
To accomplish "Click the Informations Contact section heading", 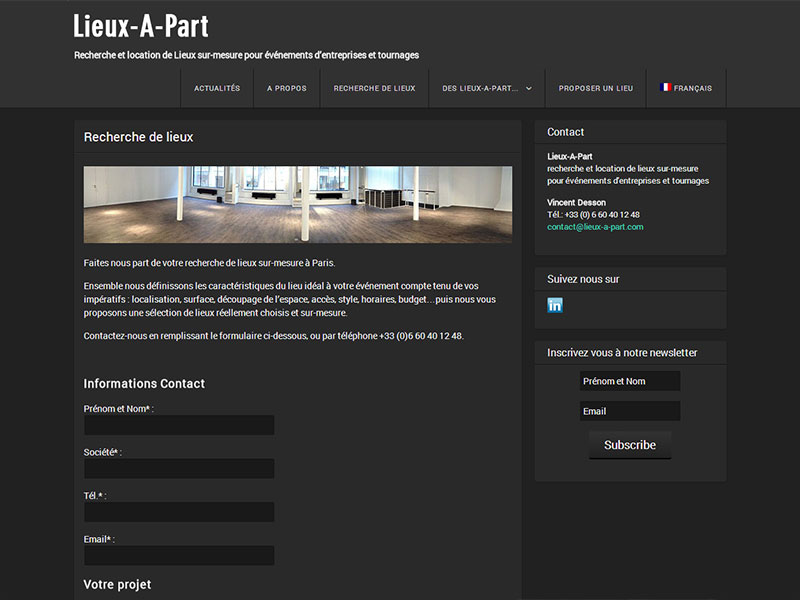I will click(144, 384).
